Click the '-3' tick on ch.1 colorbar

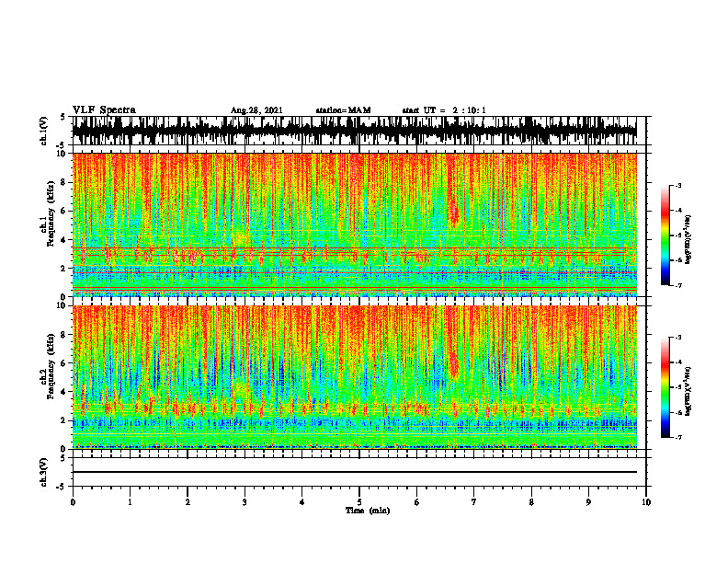[x=678, y=186]
